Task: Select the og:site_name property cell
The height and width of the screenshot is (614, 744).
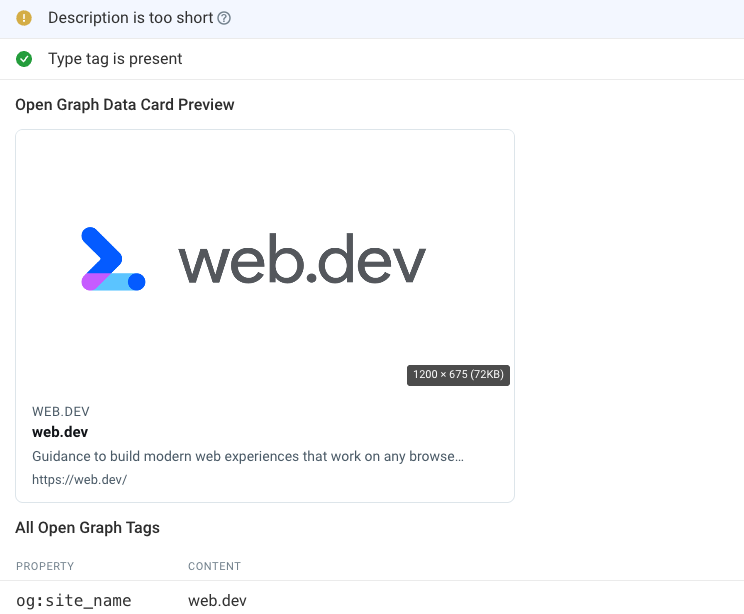Action: [74, 601]
